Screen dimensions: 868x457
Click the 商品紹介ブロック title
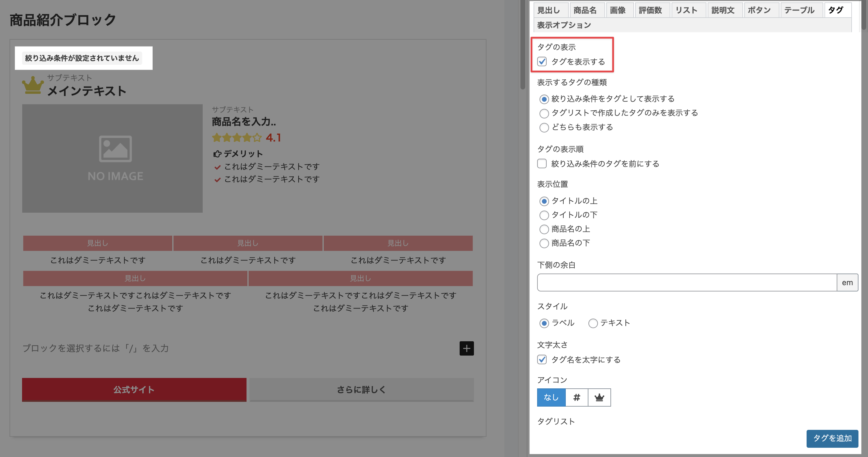tap(63, 20)
